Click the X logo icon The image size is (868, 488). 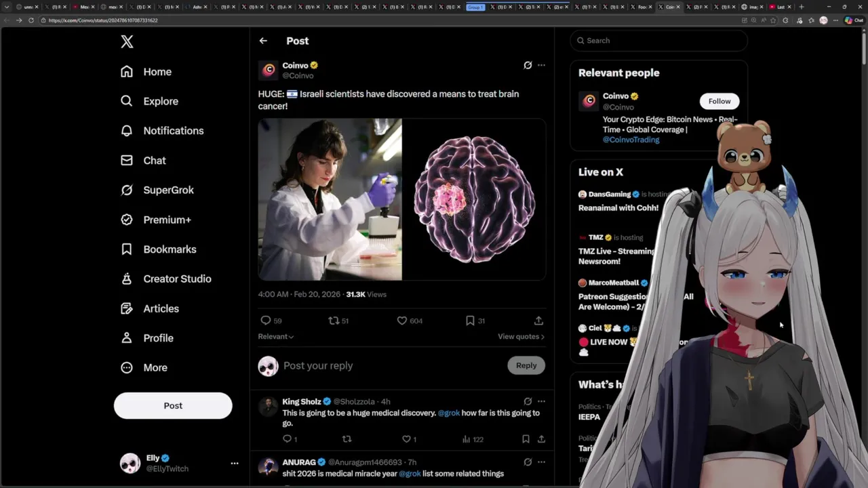[127, 42]
